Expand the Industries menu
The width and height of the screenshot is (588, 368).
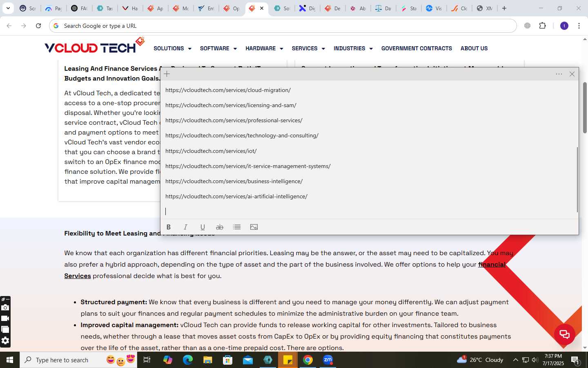[353, 48]
